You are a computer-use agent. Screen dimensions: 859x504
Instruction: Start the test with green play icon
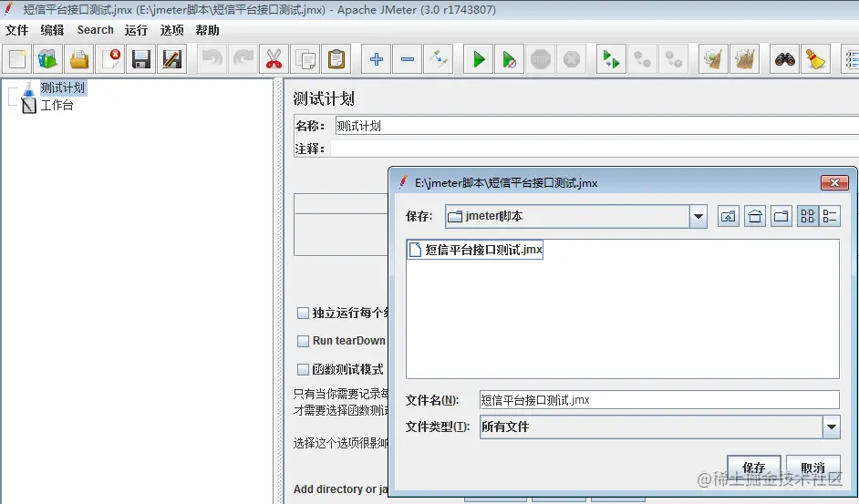click(x=478, y=58)
